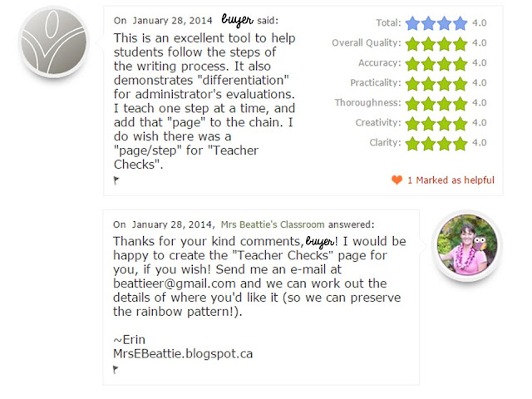Viewport: 532px width, 399px height.
Task: Click the 4.0 score beside Total stars
Action: point(480,23)
